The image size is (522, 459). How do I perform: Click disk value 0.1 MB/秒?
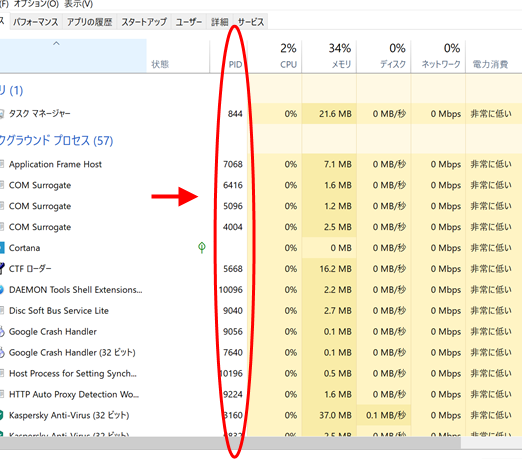click(386, 415)
